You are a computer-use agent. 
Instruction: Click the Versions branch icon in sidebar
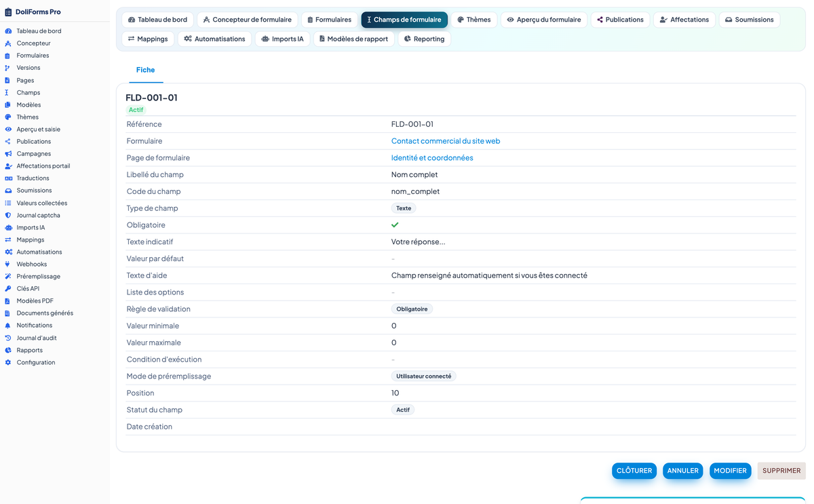(x=8, y=68)
